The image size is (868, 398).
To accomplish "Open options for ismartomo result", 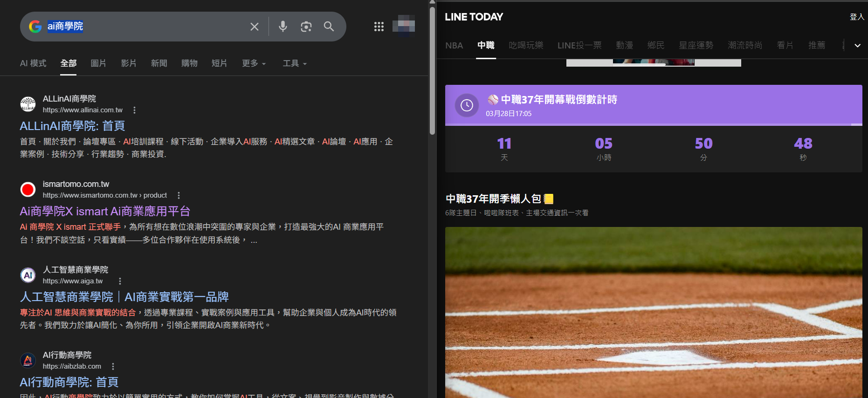I will point(179,195).
